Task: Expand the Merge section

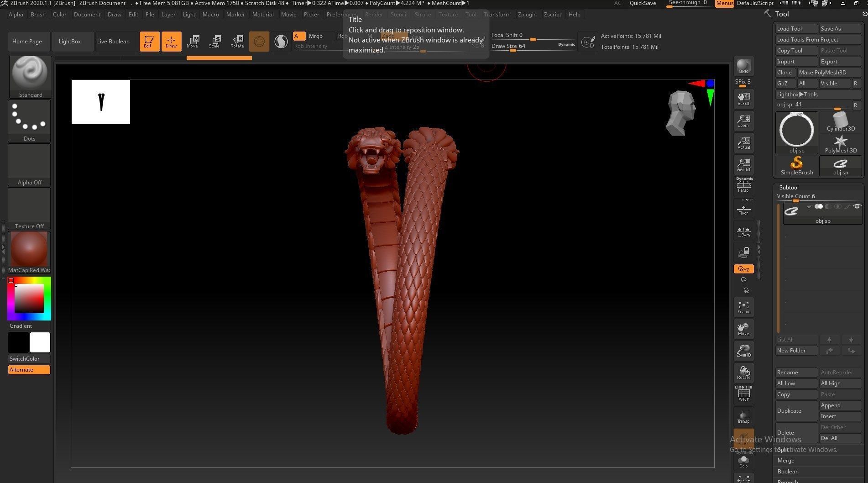Action: coord(786,461)
